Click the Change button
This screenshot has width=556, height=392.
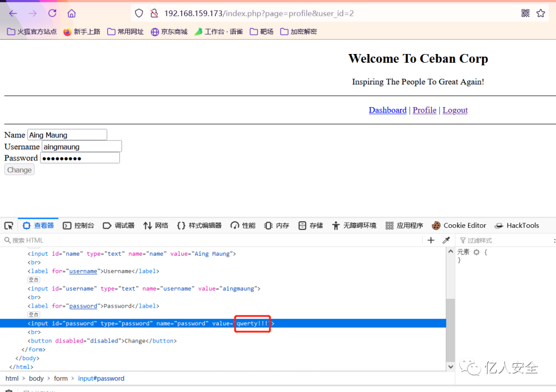20,170
